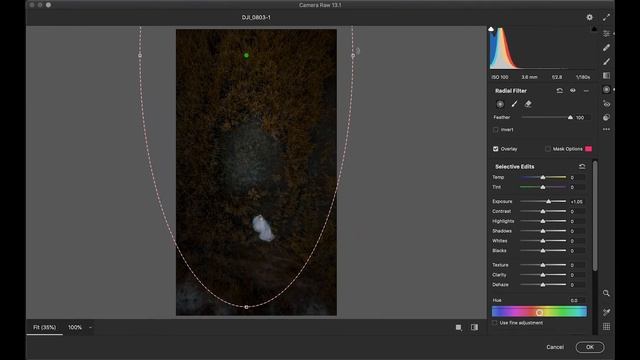Click the Tint slider handle

pos(543,187)
